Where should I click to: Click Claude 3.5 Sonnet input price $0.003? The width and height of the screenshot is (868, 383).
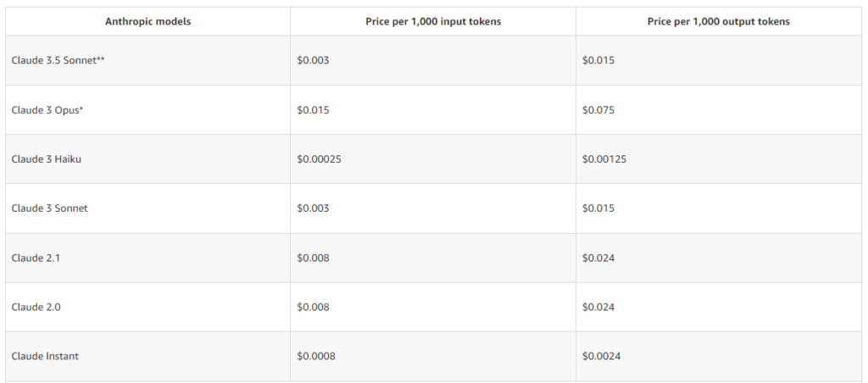313,60
